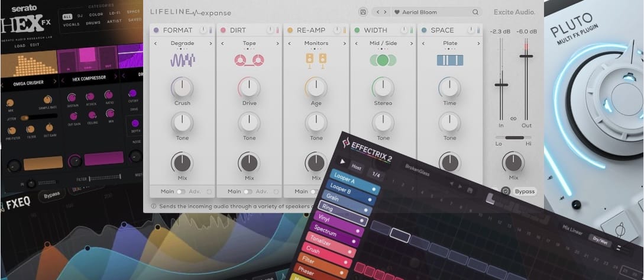This screenshot has width=644, height=280.
Task: Adjust the WIDTH module small level knob
Action: tap(404, 30)
